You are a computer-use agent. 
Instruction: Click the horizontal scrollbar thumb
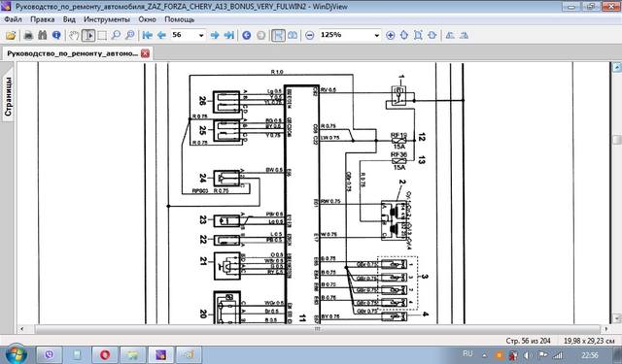[318, 329]
